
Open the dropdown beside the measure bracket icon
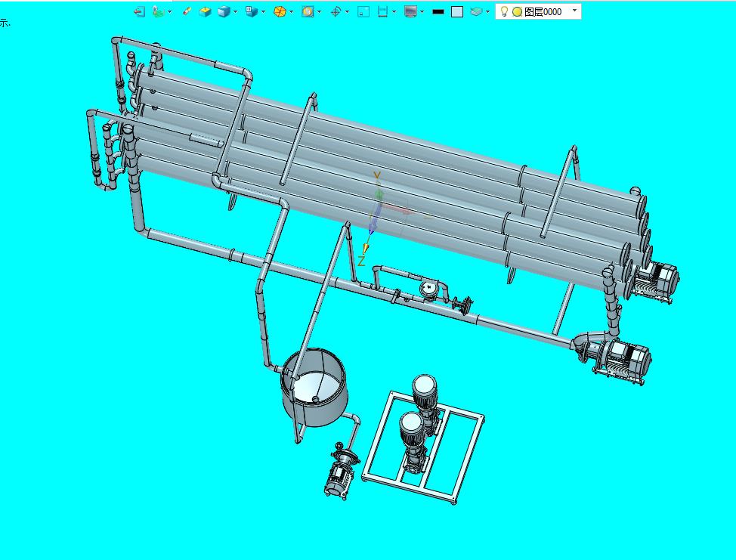[394, 12]
